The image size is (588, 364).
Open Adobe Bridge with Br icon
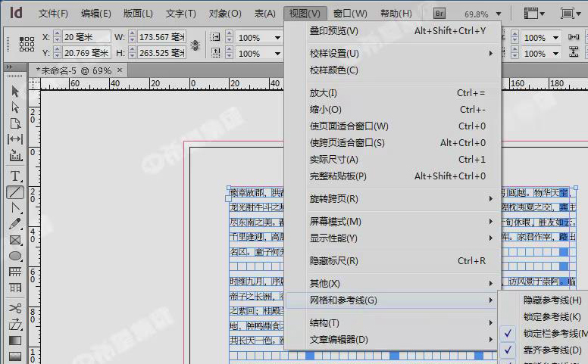click(x=439, y=14)
